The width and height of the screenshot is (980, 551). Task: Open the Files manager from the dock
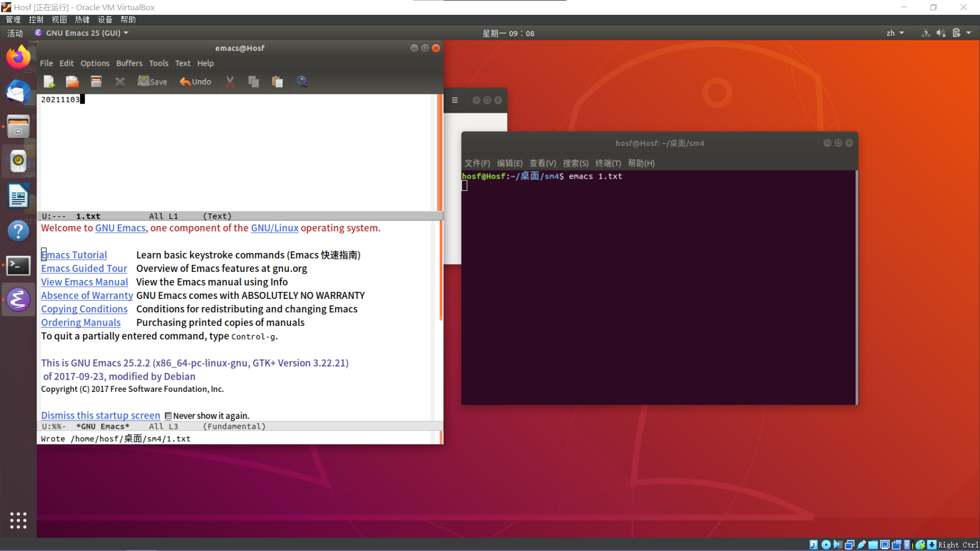pos(18,127)
